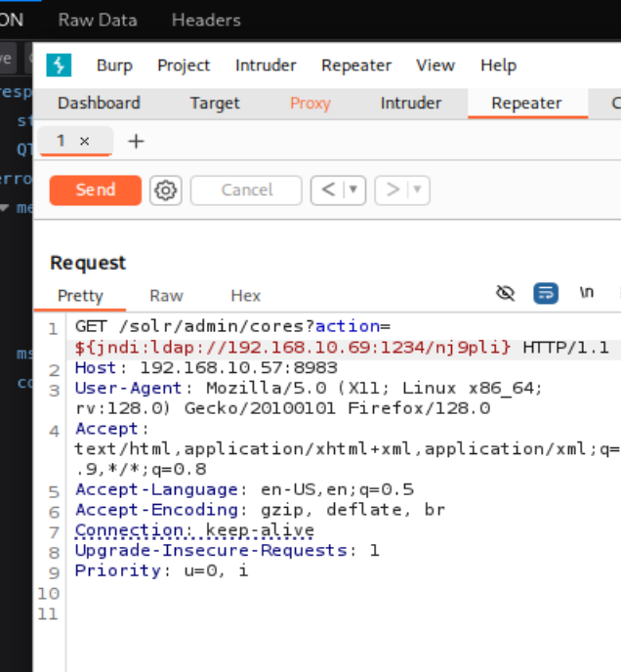Open Raw Data tab in browser window
The image size is (621, 672).
98,21
